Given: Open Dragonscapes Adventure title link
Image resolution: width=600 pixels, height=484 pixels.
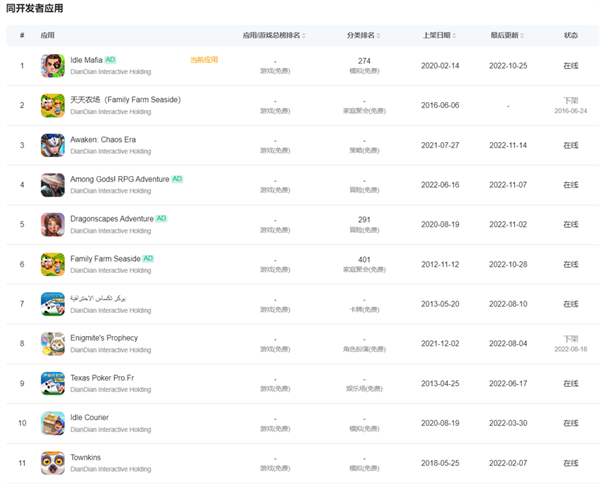Looking at the screenshot, I should (112, 219).
